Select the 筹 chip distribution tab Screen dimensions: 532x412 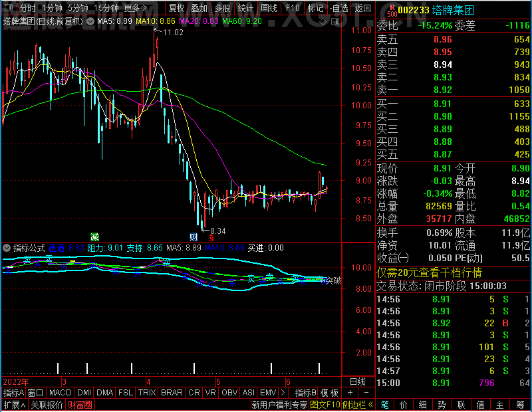pyautogui.click(x=520, y=405)
